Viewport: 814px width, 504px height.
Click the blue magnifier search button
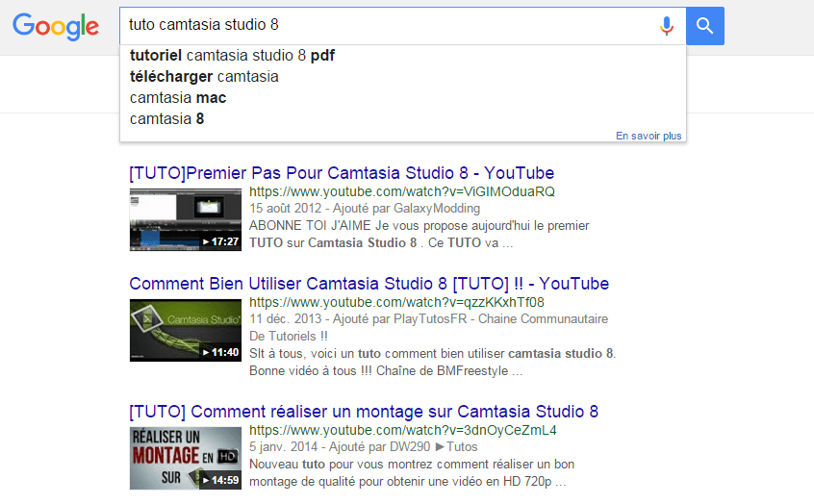coord(705,26)
